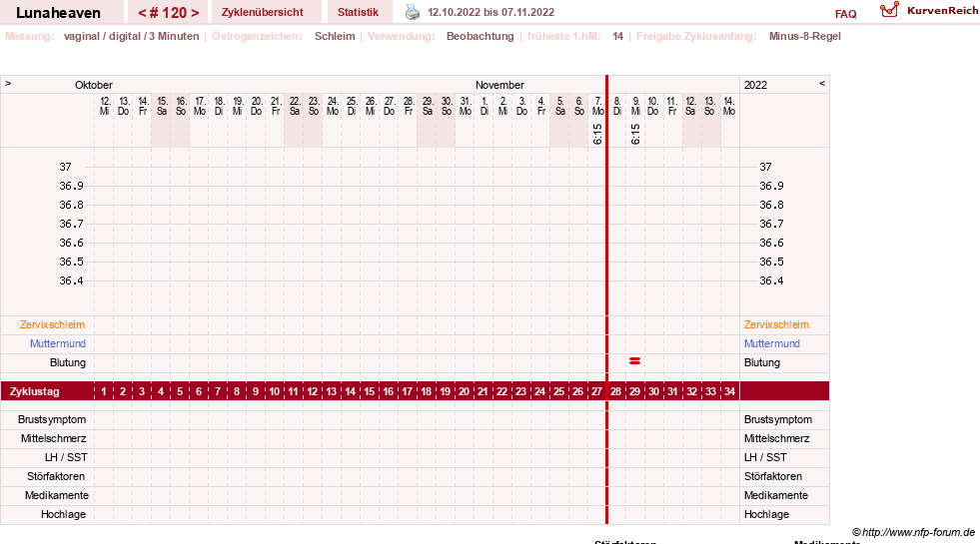Click the left LH / SST row label
Image resolution: width=980 pixels, height=544 pixels.
tap(66, 457)
